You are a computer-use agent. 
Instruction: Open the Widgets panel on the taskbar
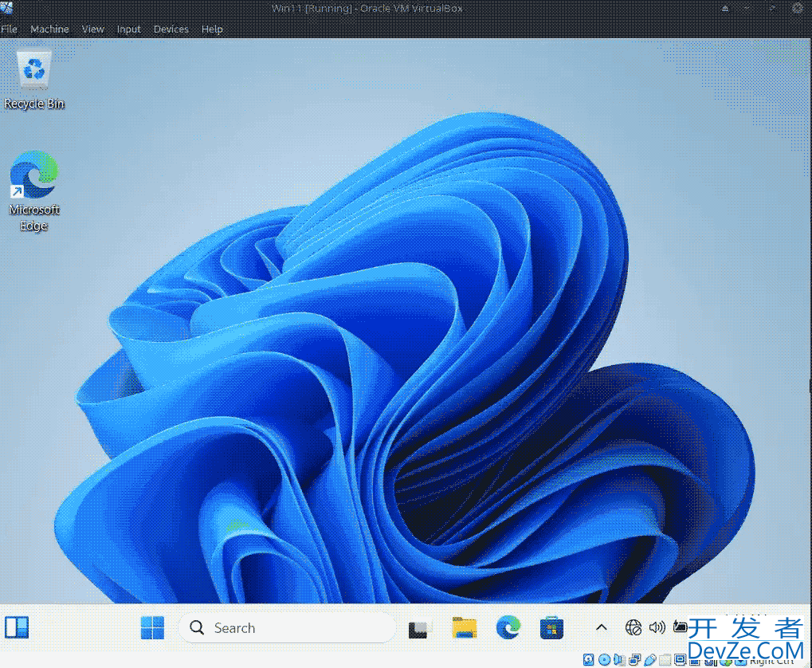coord(17,627)
